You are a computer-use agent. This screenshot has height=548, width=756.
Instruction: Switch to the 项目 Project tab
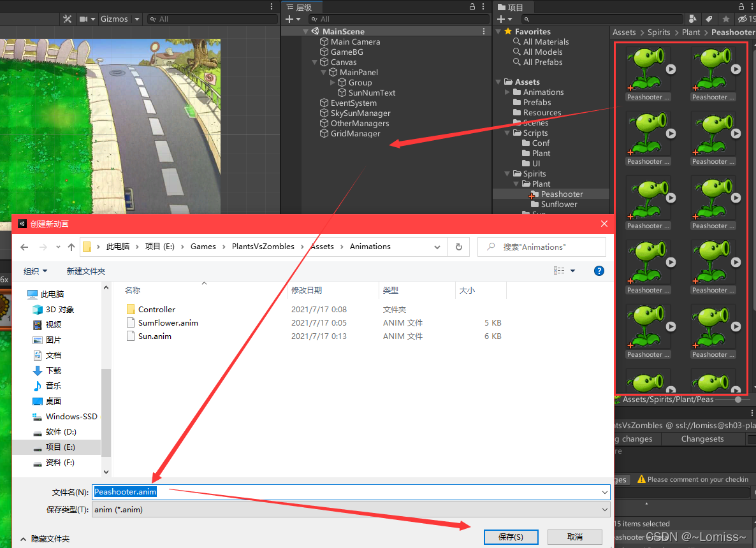click(511, 7)
